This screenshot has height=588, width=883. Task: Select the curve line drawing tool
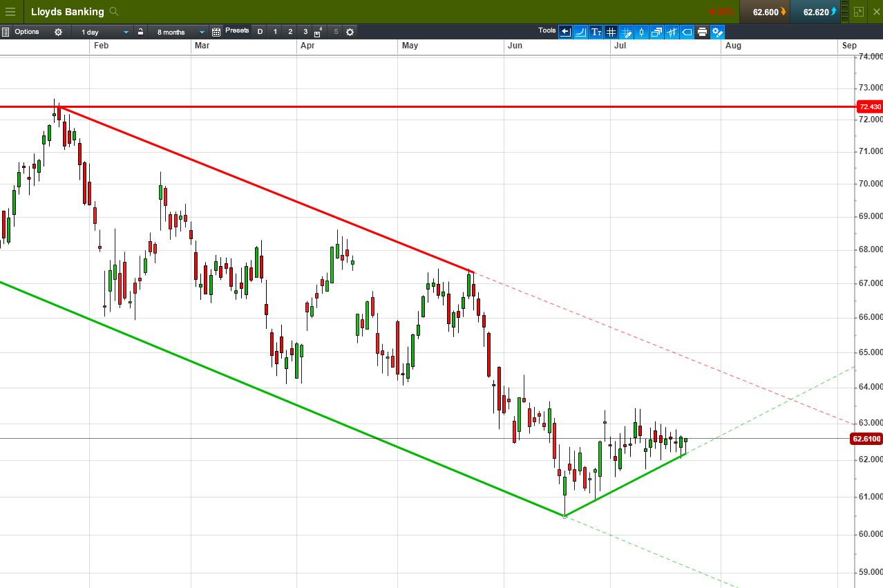tap(580, 32)
